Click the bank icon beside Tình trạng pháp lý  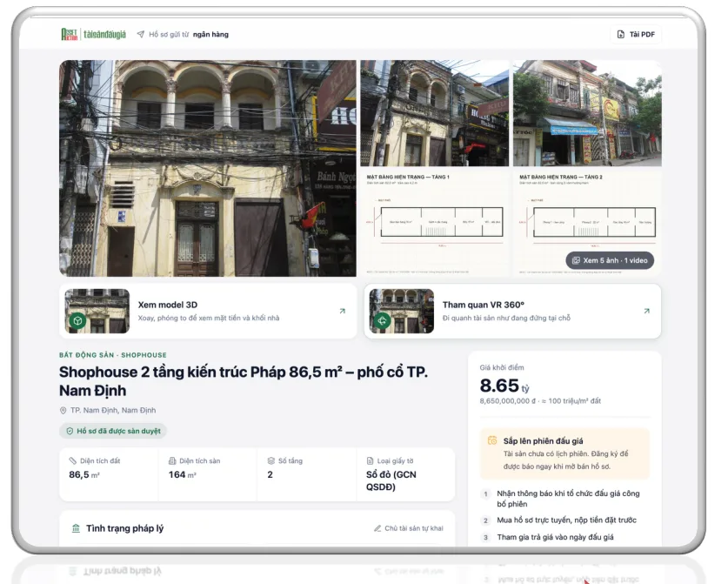point(76,528)
